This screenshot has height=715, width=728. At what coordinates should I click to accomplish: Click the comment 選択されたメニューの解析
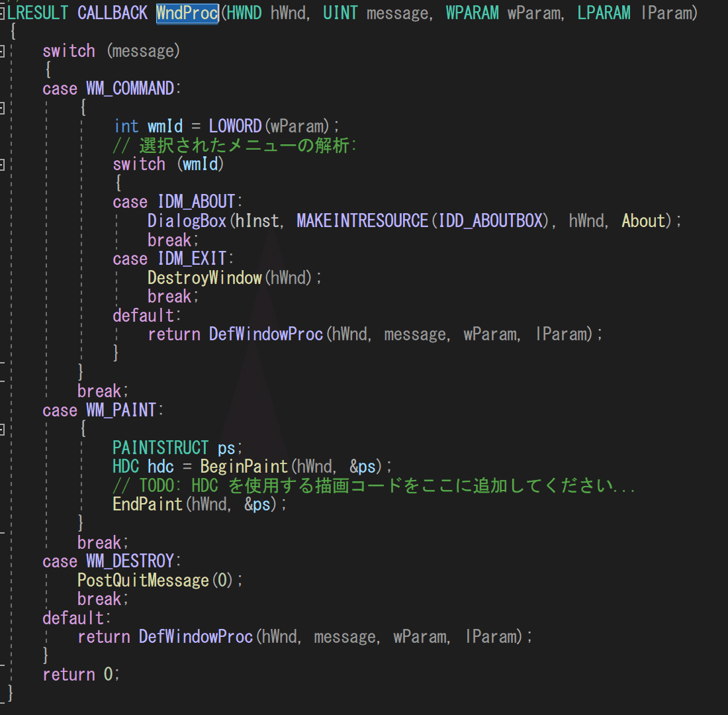click(x=234, y=146)
